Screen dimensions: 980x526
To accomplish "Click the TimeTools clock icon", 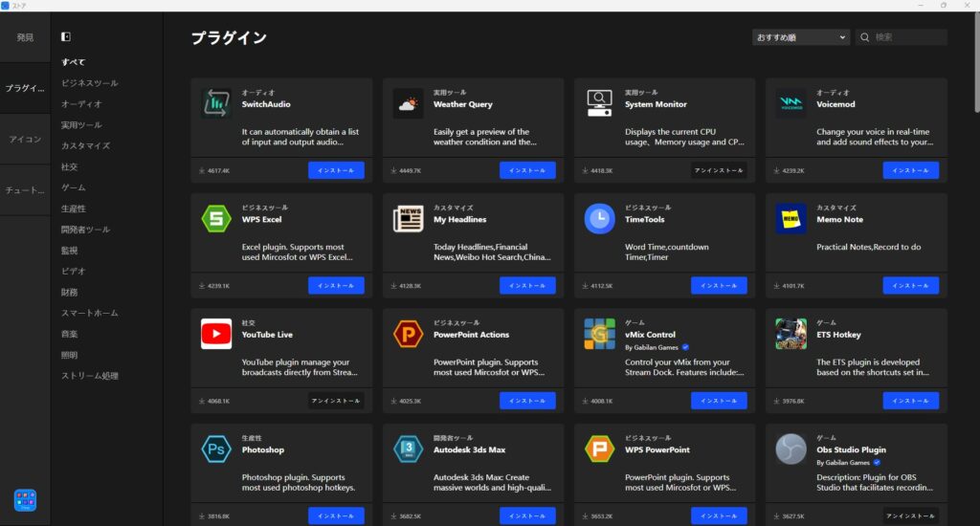I will [x=599, y=219].
